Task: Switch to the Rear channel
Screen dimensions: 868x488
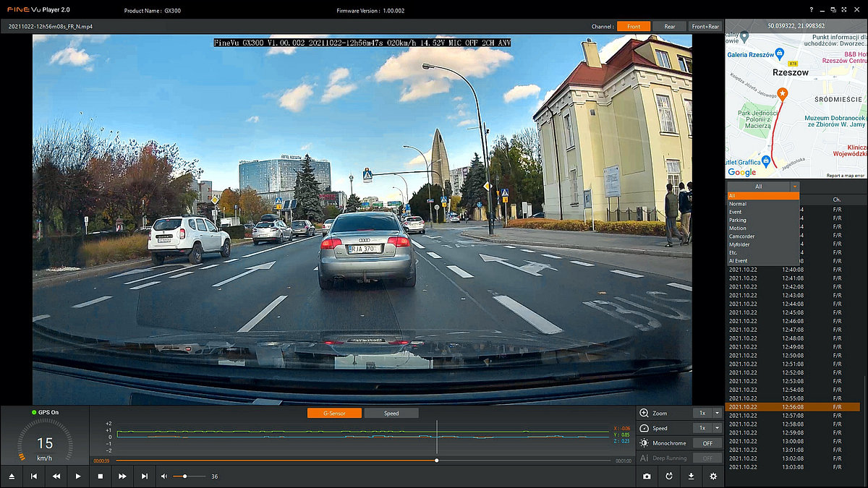Action: [670, 27]
